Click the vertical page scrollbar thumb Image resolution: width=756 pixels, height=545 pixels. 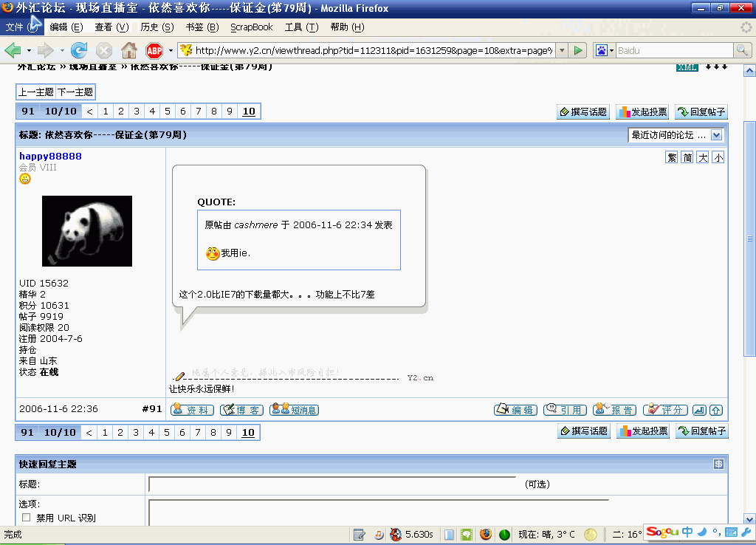(x=749, y=239)
